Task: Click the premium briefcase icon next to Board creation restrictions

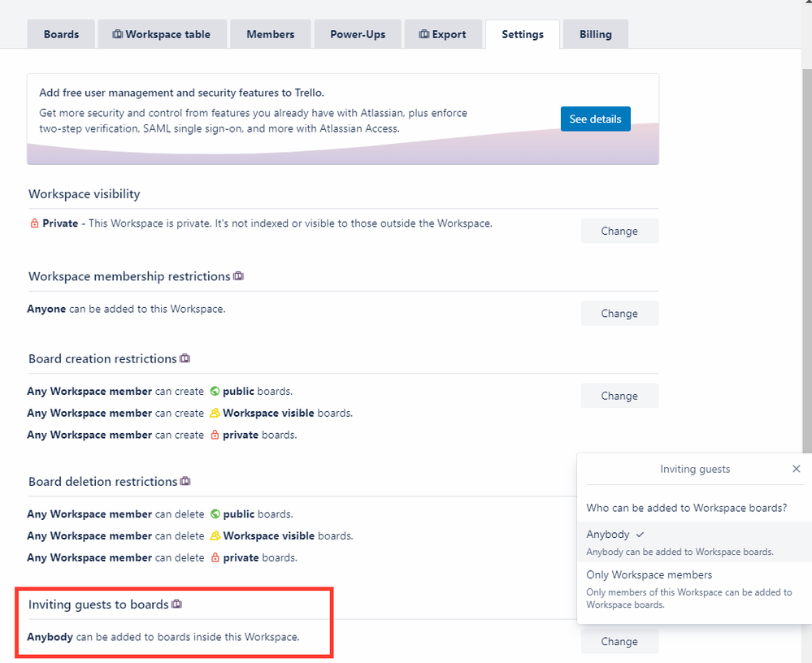Action: (185, 358)
